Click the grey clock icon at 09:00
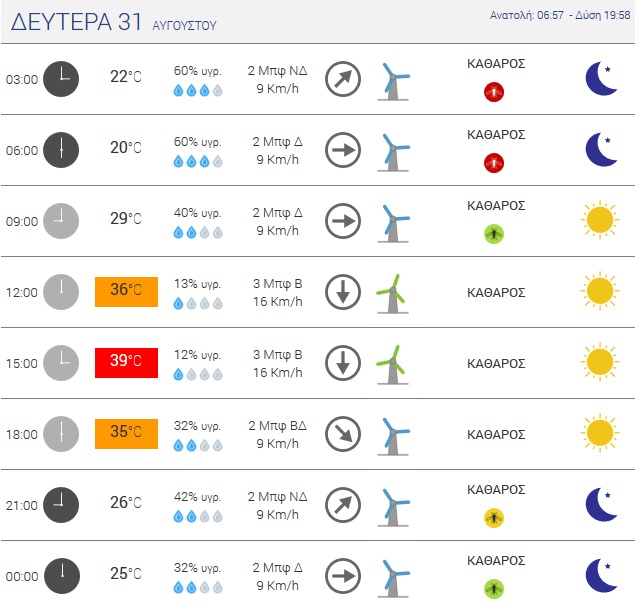 point(61,221)
